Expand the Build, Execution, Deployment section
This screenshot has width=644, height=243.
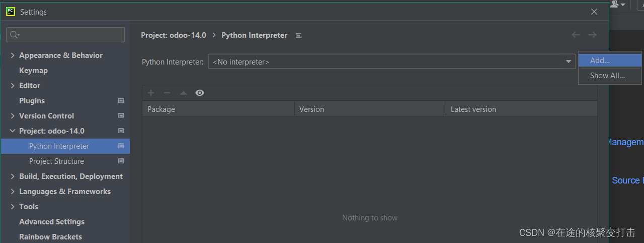(x=13, y=176)
